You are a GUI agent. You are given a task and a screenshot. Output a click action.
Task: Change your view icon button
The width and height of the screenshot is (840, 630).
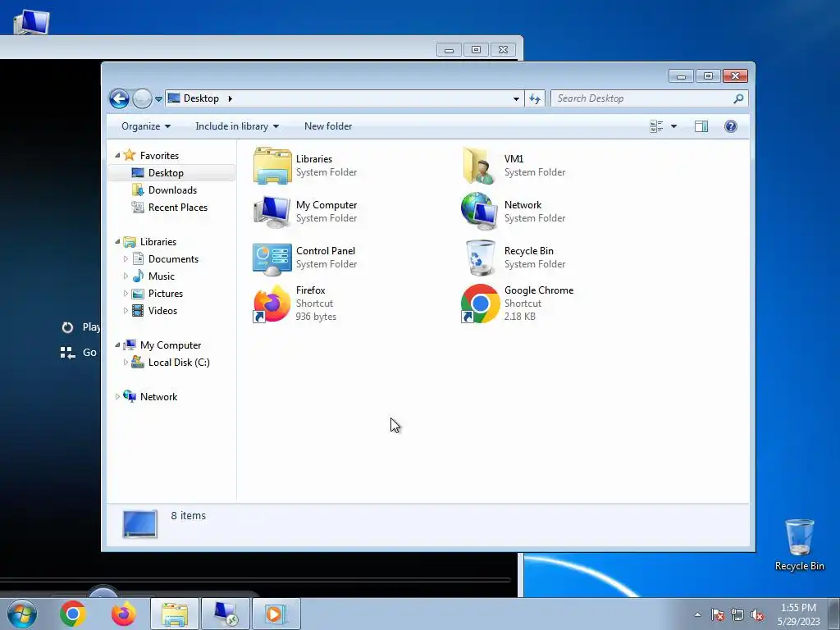pyautogui.click(x=656, y=126)
